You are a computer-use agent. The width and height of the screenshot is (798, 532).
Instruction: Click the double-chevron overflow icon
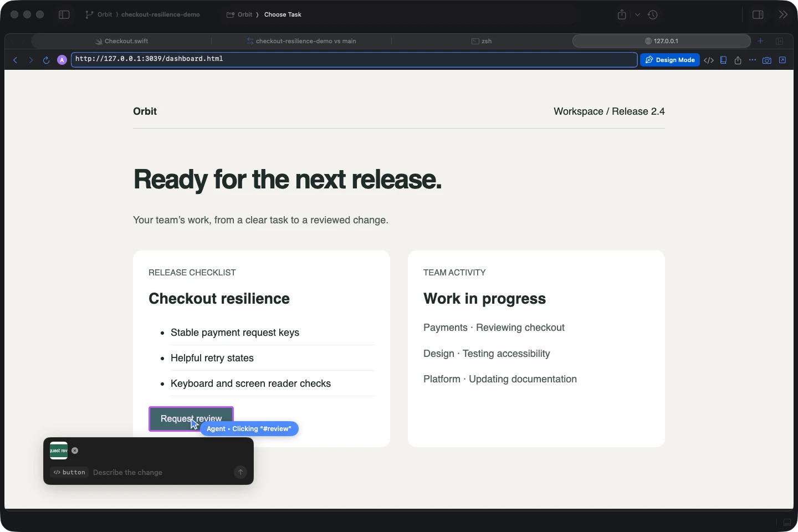783,14
